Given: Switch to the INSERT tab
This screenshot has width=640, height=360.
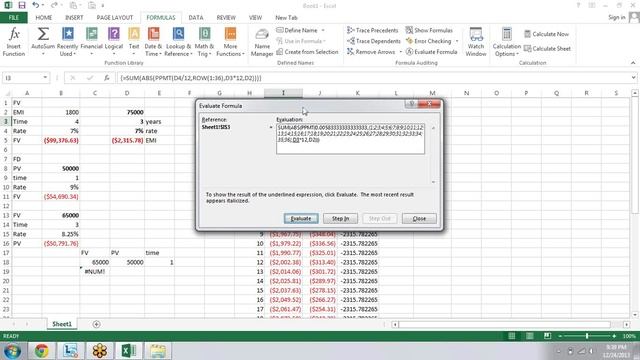Looking at the screenshot, I should point(74,18).
